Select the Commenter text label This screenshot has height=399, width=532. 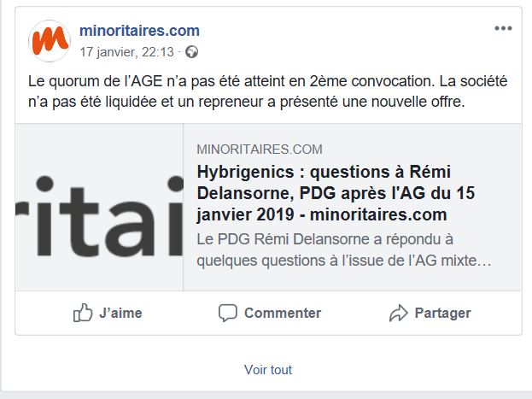[x=283, y=313]
